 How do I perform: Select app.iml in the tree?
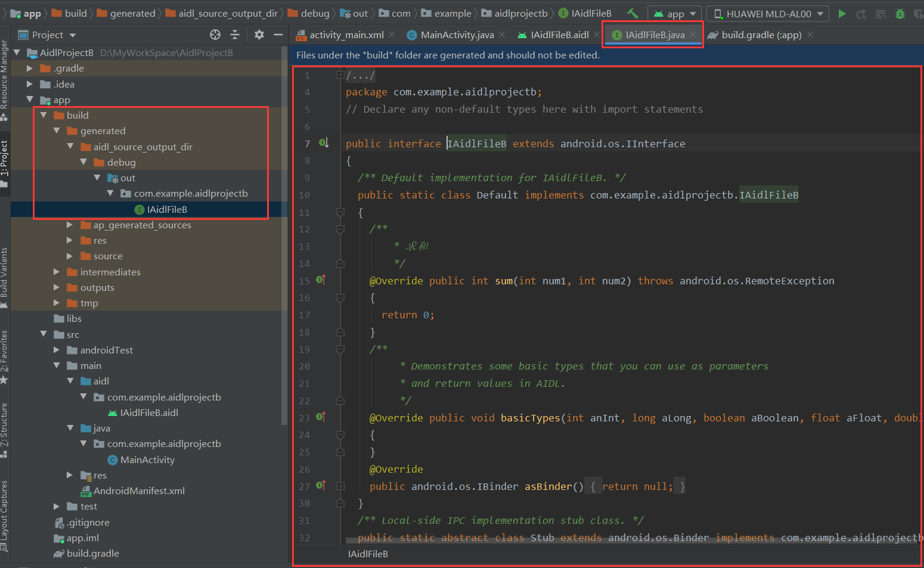point(77,538)
